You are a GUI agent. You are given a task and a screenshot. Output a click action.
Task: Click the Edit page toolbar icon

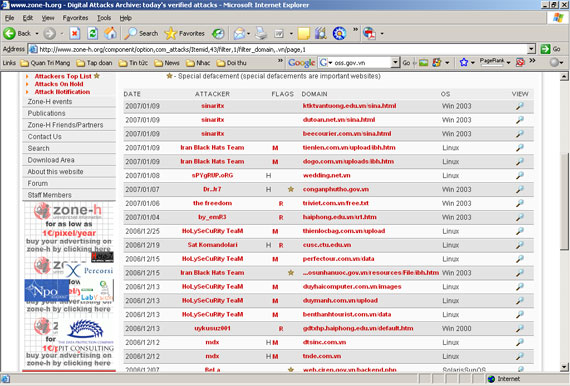coord(279,33)
